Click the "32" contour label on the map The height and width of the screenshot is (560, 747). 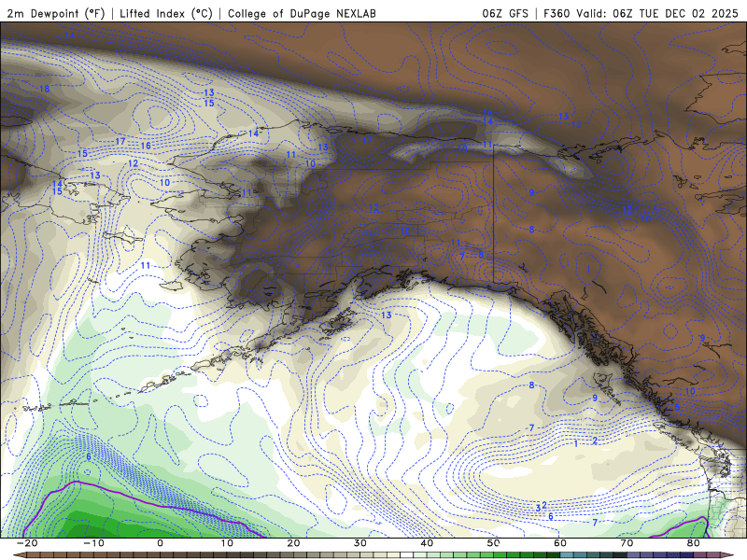click(542, 507)
